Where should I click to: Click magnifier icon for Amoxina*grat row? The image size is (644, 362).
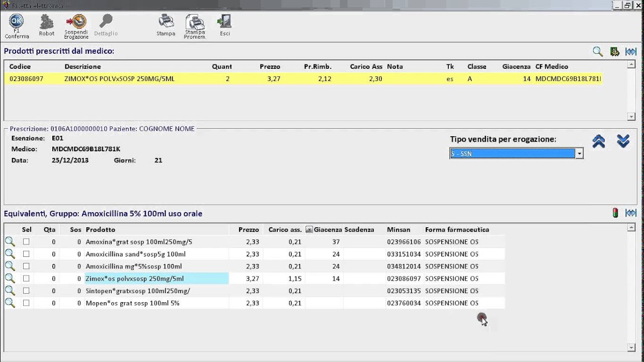click(x=10, y=242)
